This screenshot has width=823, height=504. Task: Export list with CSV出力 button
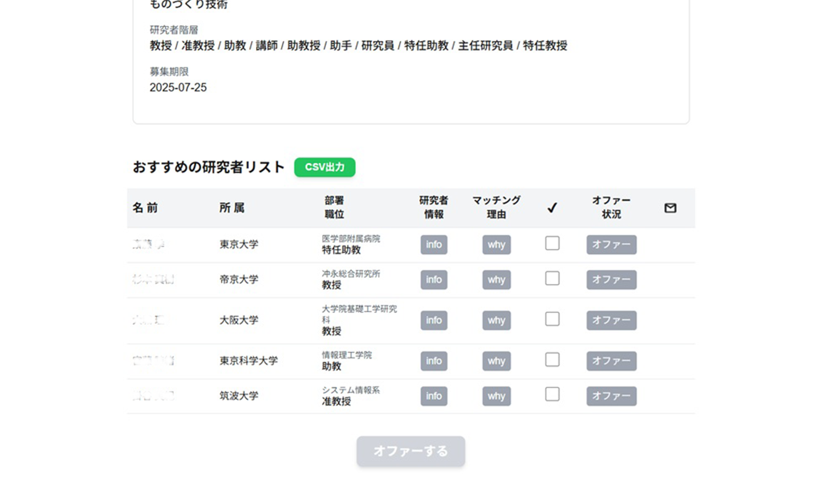coord(324,167)
